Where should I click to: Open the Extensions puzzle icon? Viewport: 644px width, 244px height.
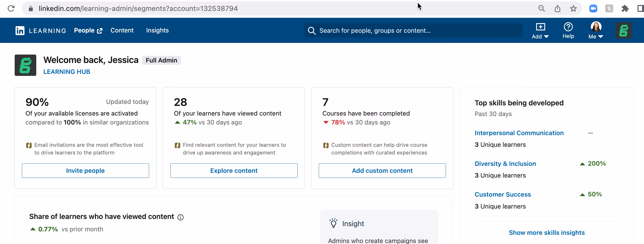pyautogui.click(x=625, y=9)
